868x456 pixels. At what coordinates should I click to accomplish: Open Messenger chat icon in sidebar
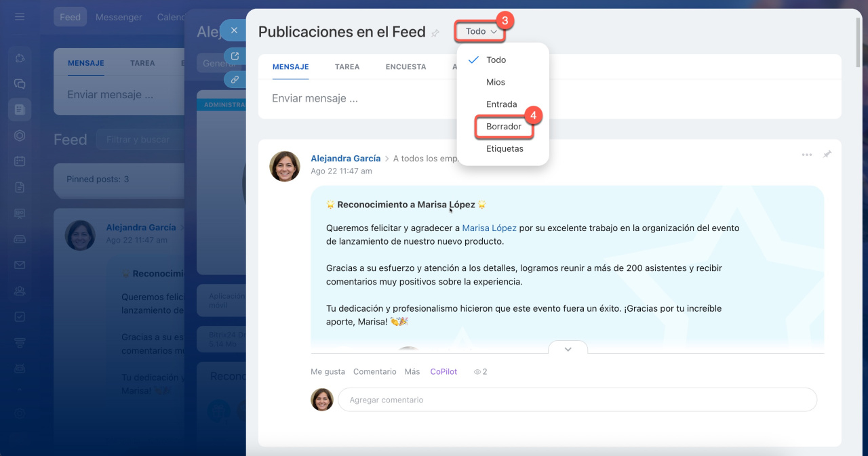pyautogui.click(x=20, y=84)
